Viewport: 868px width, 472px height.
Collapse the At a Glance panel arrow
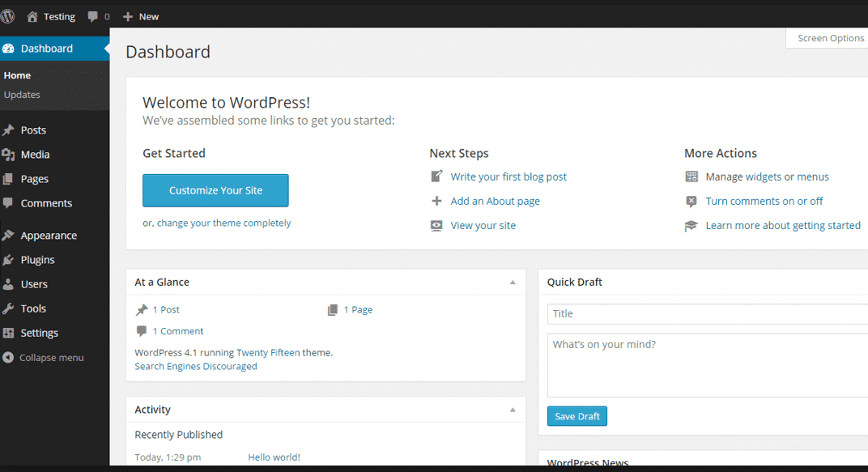513,283
